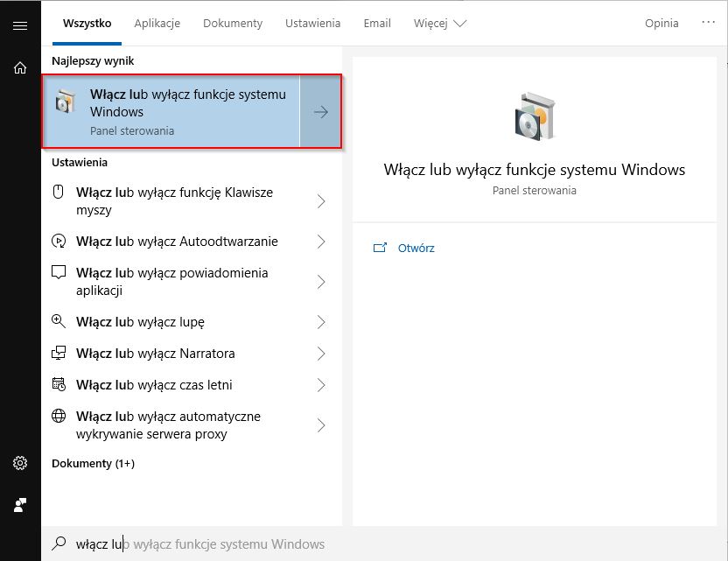
Task: Click the magnifier icon beside wyłącz lupę
Action: point(58,321)
